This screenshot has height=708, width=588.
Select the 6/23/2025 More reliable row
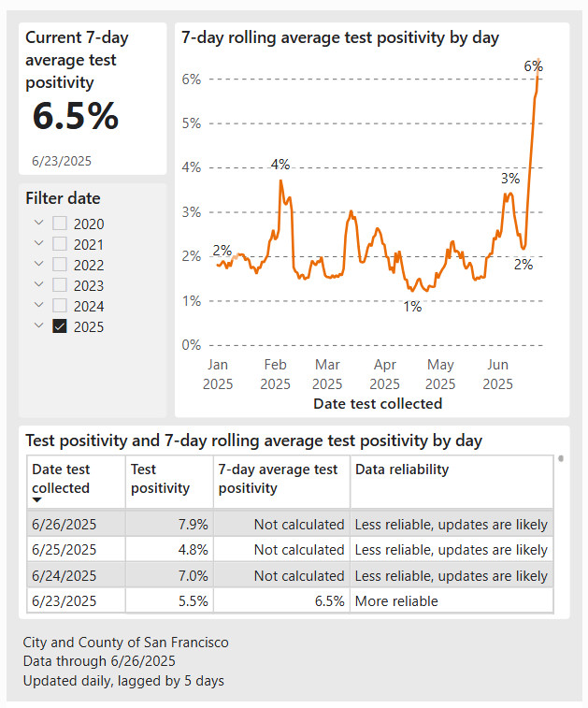click(x=290, y=601)
